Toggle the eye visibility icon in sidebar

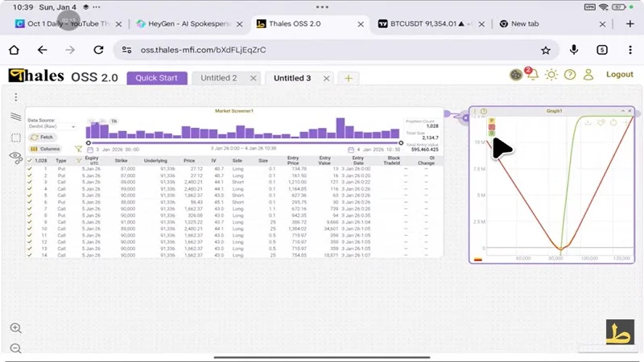click(15, 156)
